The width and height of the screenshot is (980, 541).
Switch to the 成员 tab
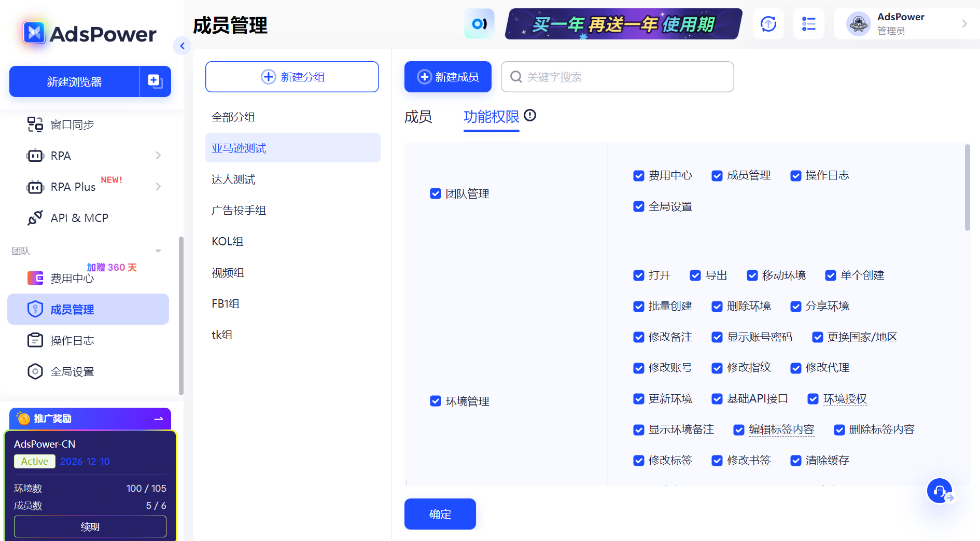(x=418, y=117)
